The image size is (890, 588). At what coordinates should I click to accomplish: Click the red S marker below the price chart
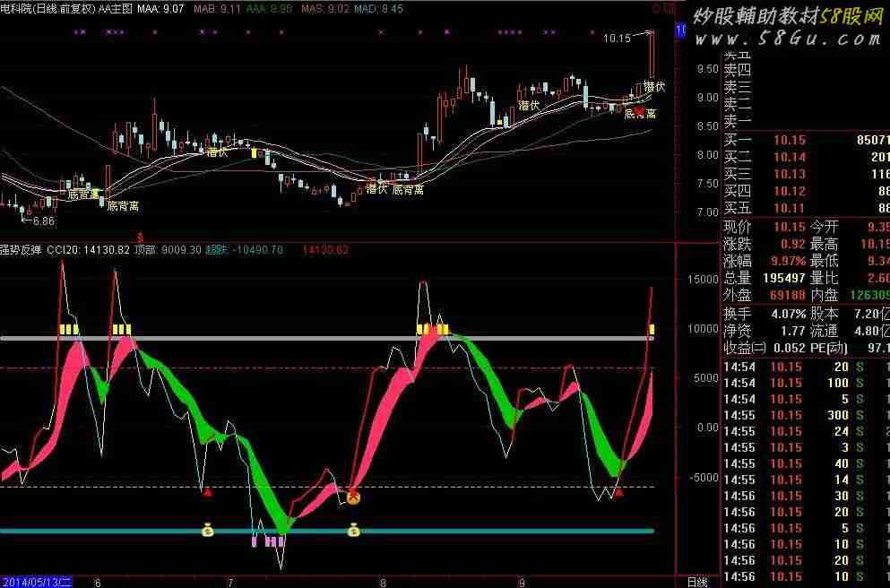pos(139,235)
